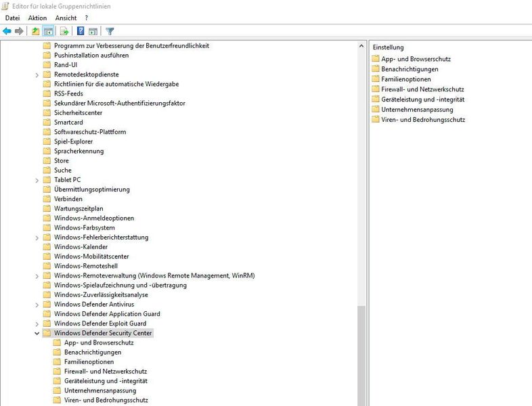
Task: Click the Forward arrow toolbar icon
Action: (x=19, y=31)
